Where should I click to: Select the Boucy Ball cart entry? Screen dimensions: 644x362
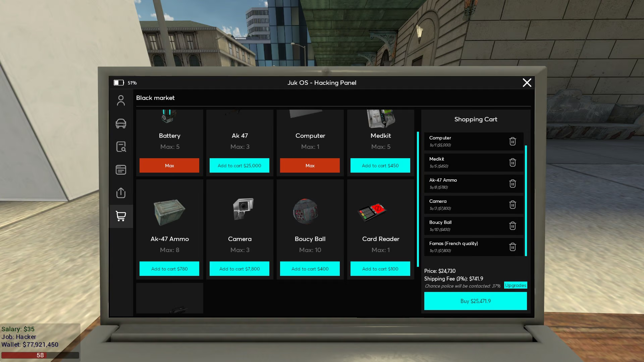[474, 226]
